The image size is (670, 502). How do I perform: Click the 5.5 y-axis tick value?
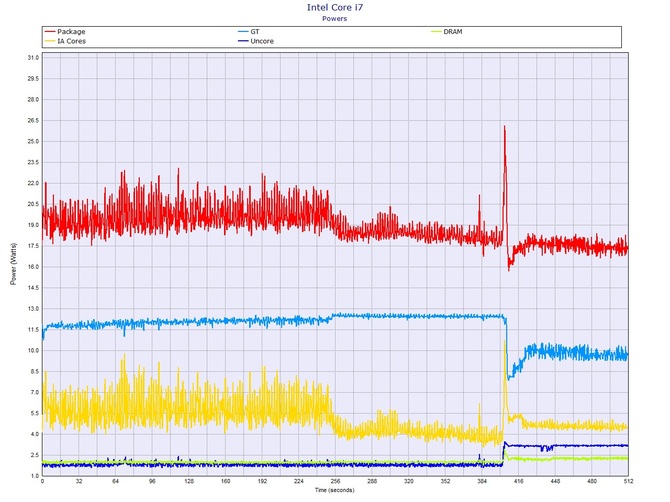[35, 414]
